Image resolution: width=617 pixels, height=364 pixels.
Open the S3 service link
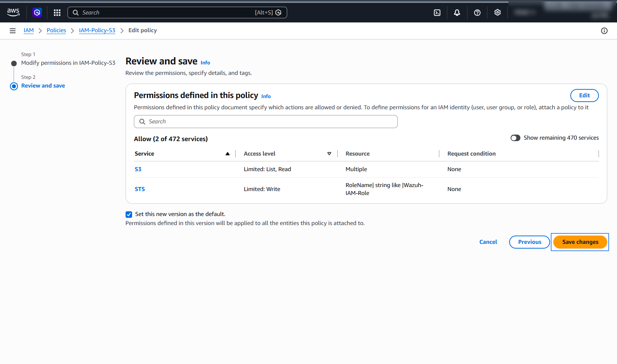[138, 169]
